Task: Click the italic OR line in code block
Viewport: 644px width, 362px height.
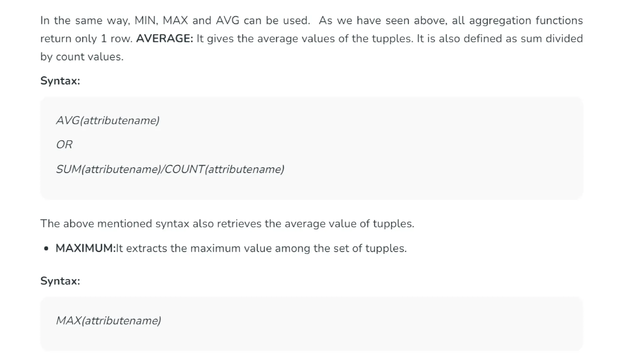Action: (64, 145)
